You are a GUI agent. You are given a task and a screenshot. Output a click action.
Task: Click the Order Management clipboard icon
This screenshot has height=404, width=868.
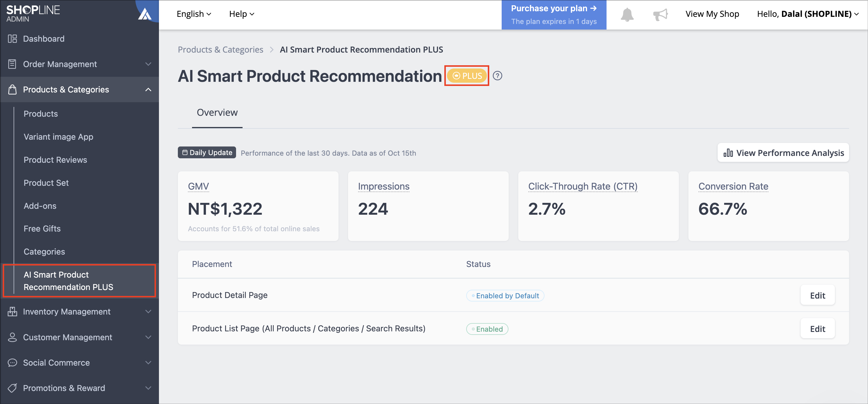point(12,64)
